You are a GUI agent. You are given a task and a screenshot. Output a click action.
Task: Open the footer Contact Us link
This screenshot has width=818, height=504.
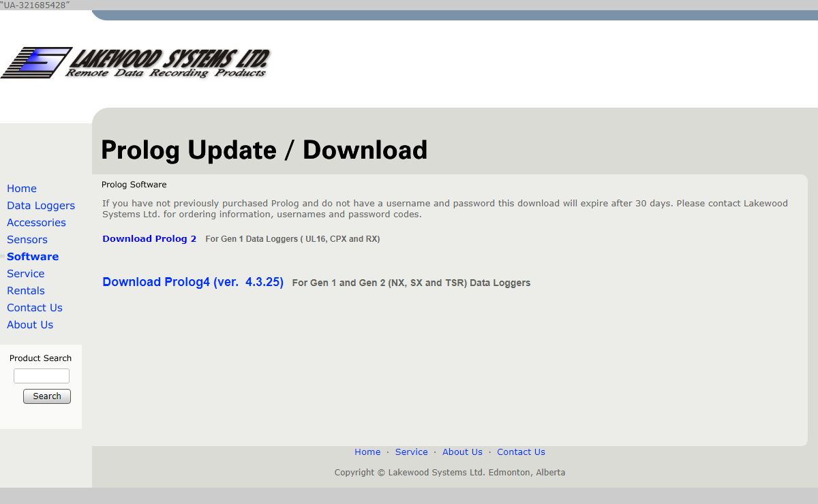tap(521, 452)
